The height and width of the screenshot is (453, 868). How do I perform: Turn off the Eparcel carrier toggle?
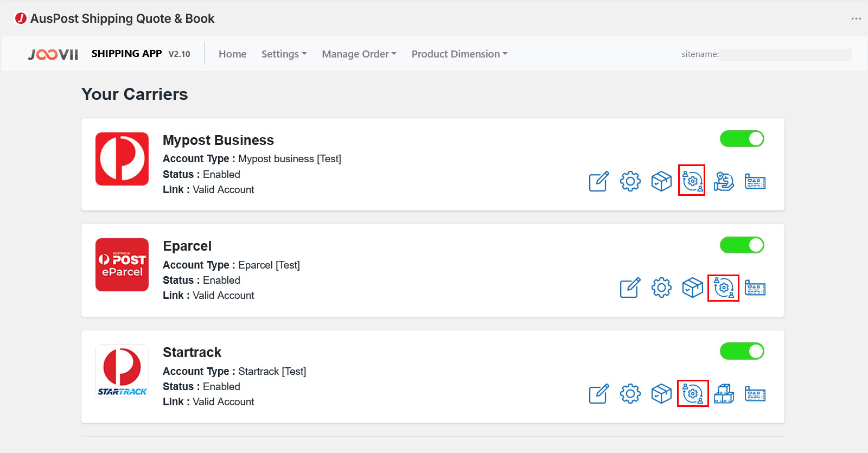coord(742,245)
